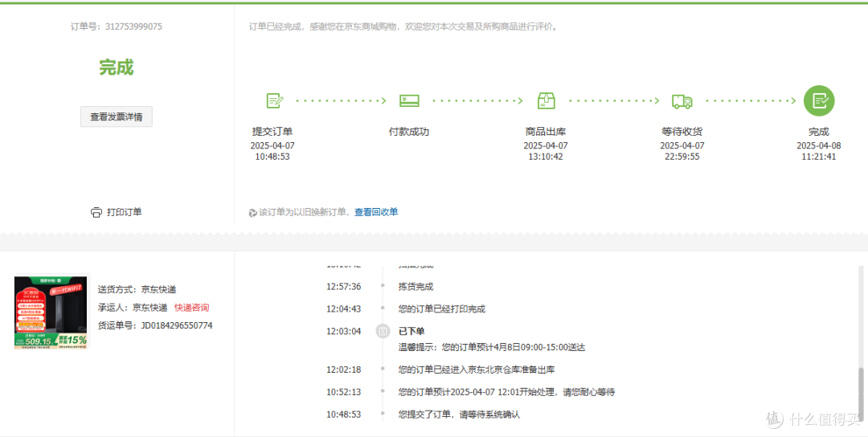This screenshot has height=437, width=868.
Task: Click the submit order notepad icon
Action: [x=275, y=100]
